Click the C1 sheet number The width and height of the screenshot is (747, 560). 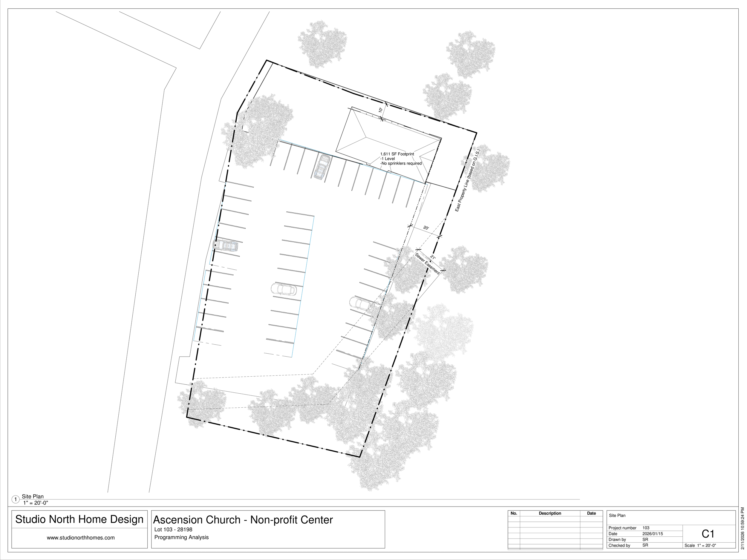tap(708, 534)
